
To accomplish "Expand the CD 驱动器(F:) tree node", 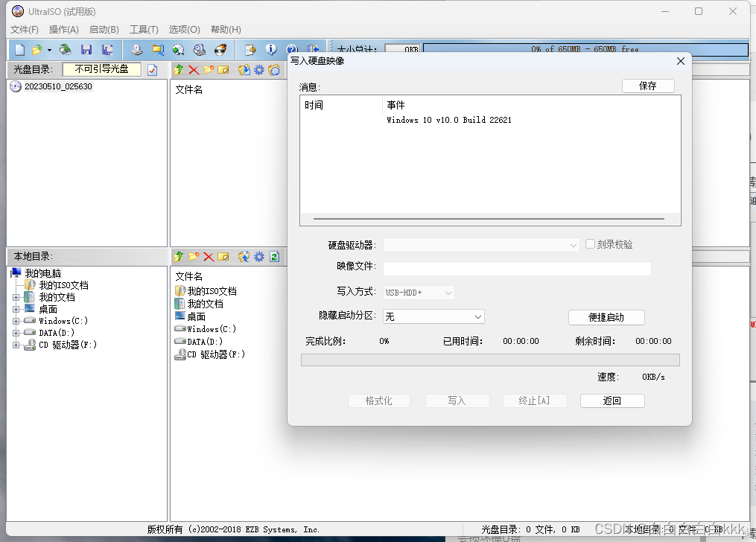I will click(16, 345).
